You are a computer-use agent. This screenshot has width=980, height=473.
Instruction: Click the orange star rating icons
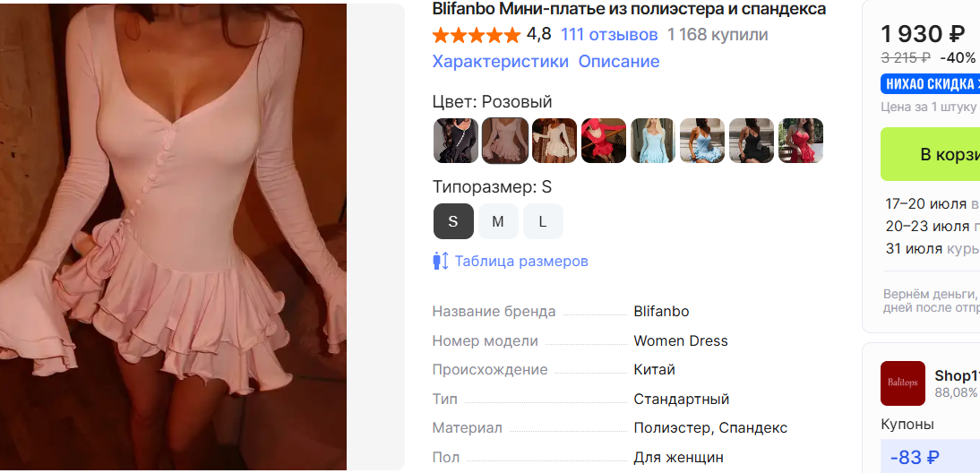[477, 35]
